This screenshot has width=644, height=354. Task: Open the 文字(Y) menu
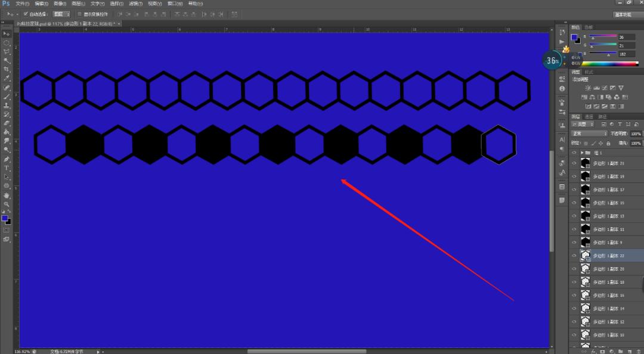(x=97, y=4)
